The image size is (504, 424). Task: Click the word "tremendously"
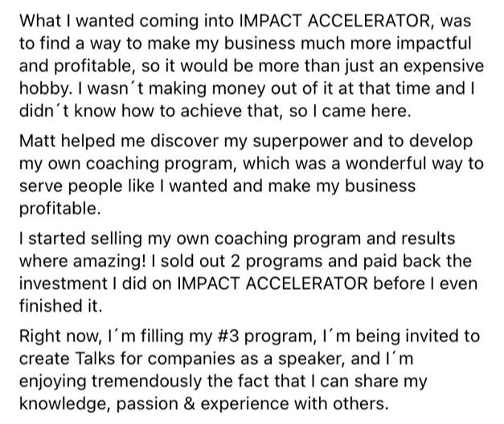point(147,382)
